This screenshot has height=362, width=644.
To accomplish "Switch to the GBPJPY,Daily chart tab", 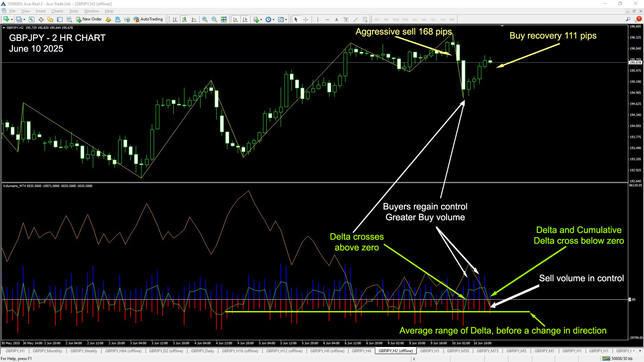I will coord(203,351).
